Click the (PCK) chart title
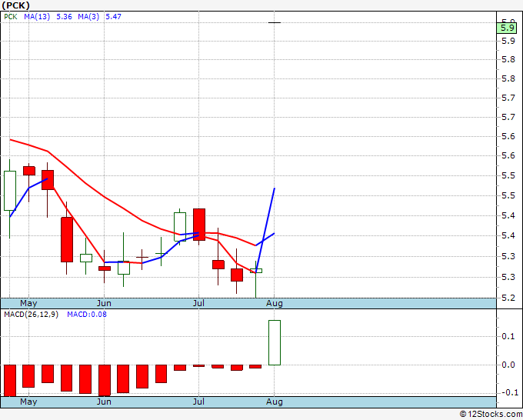 [x=15, y=5]
